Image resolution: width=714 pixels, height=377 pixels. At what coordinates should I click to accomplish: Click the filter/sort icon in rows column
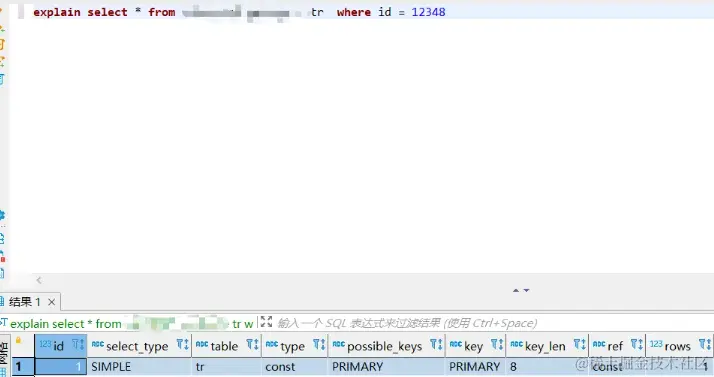pos(704,344)
